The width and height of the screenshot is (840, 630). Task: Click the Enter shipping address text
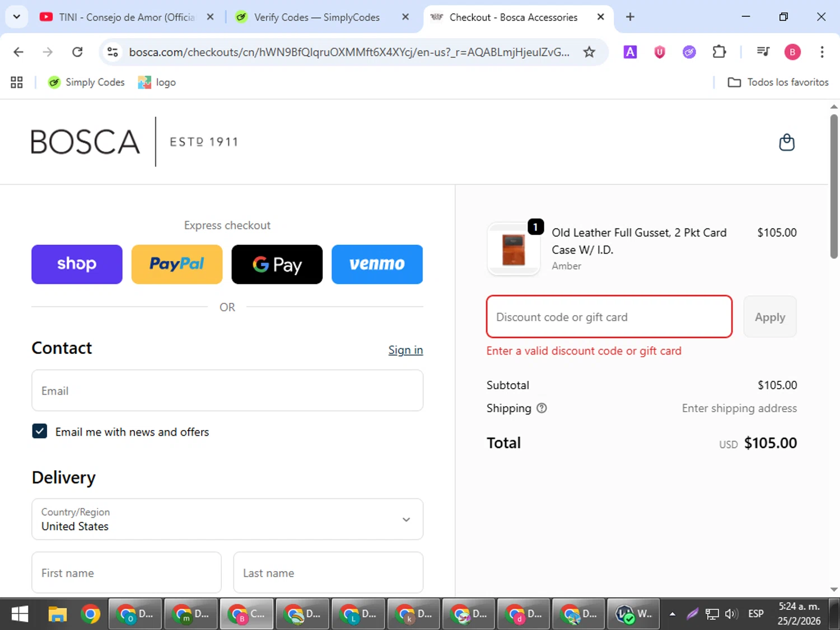(739, 408)
